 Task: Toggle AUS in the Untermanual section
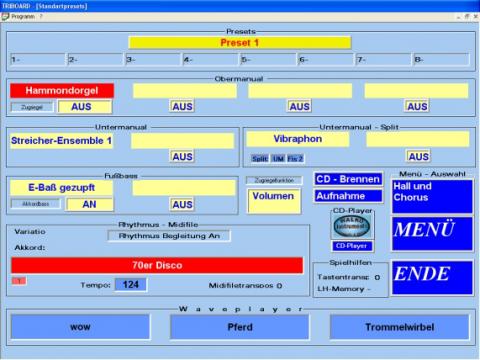click(x=182, y=157)
